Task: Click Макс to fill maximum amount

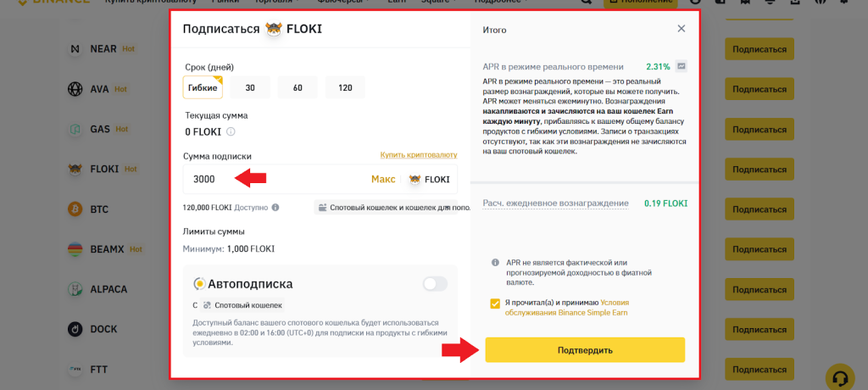Action: [x=383, y=179]
